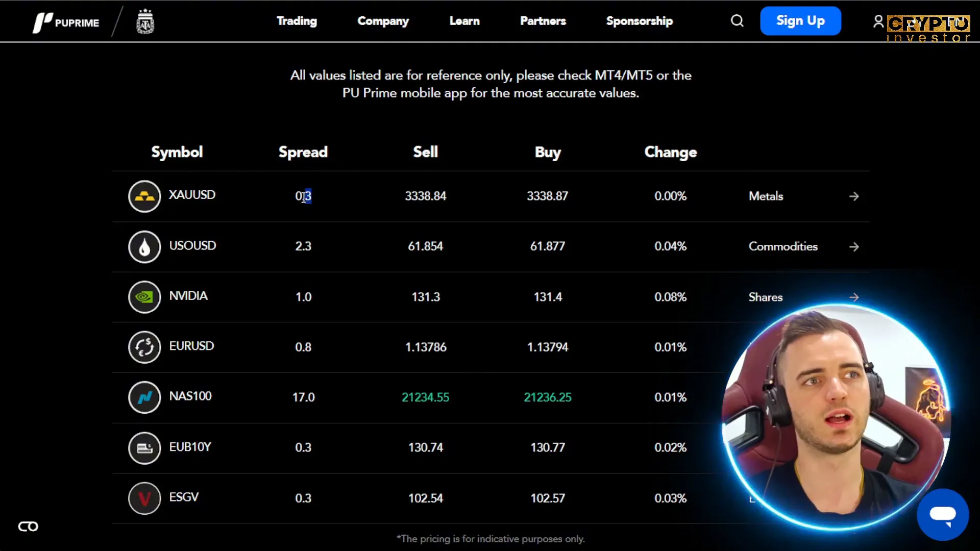Open the Company menu
980x551 pixels.
pos(383,21)
